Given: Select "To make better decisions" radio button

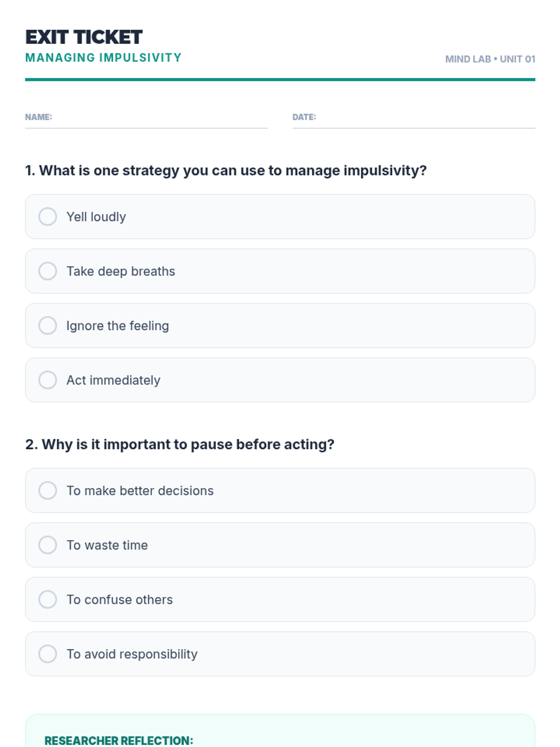Looking at the screenshot, I should pyautogui.click(x=48, y=491).
